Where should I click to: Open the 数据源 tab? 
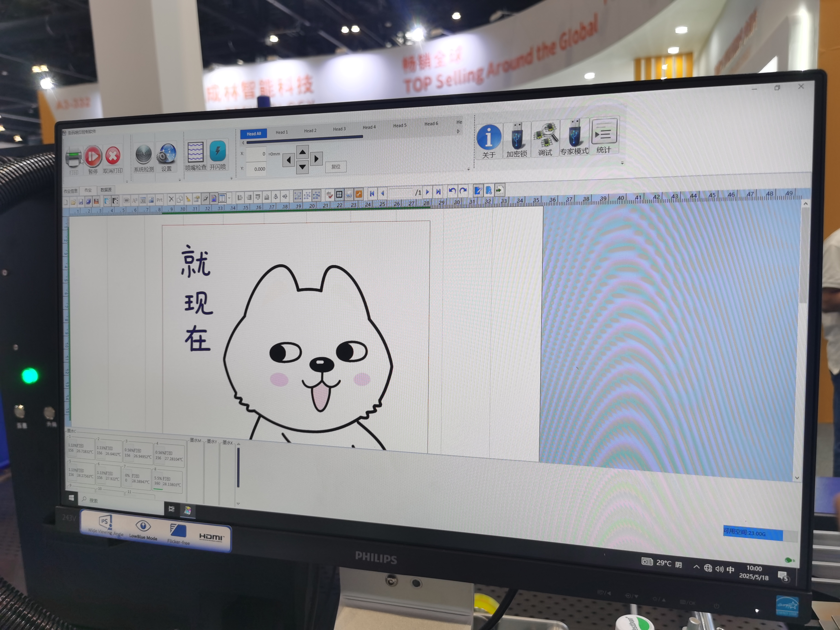click(x=106, y=190)
